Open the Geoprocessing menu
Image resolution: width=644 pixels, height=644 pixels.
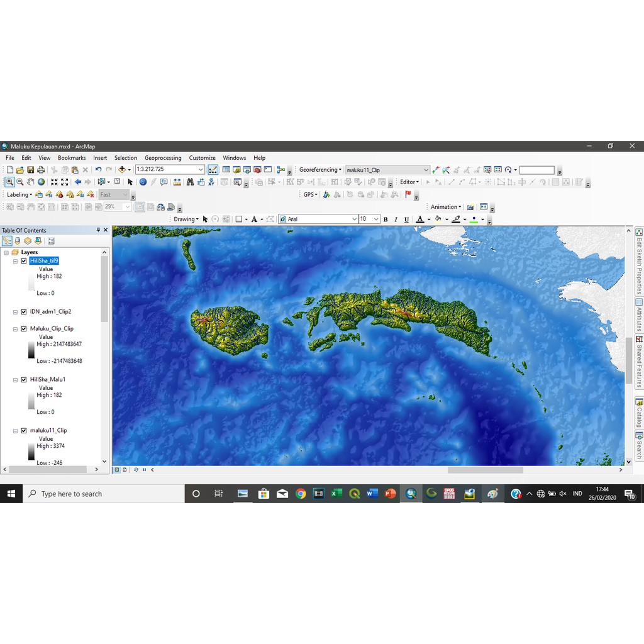162,158
